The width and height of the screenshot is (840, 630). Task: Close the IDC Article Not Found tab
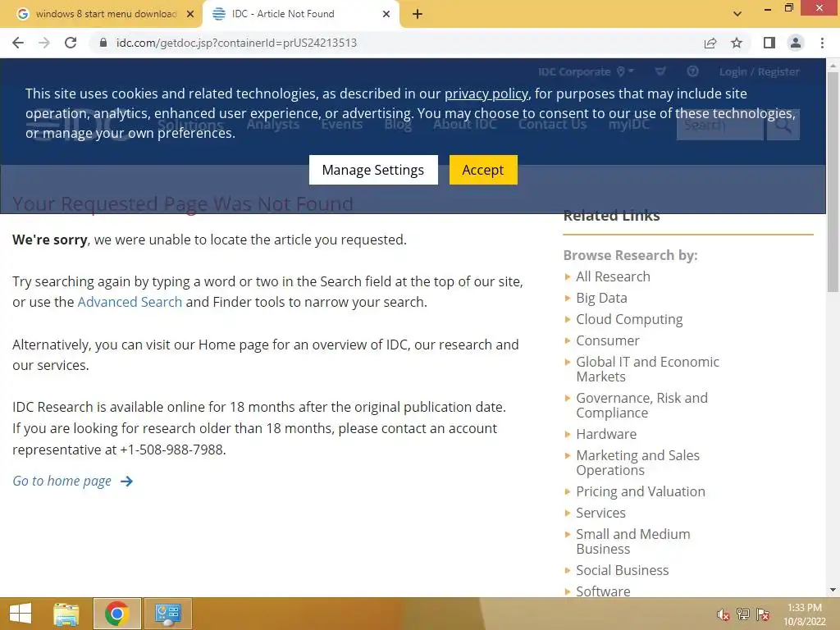point(386,15)
